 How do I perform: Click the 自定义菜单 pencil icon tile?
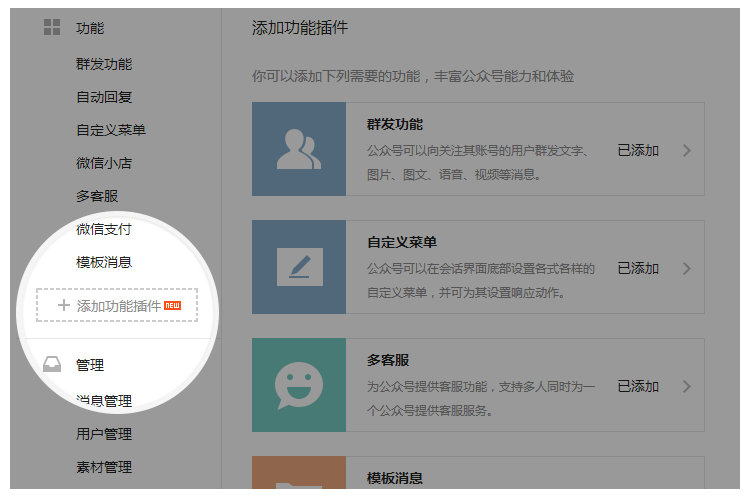click(x=299, y=267)
